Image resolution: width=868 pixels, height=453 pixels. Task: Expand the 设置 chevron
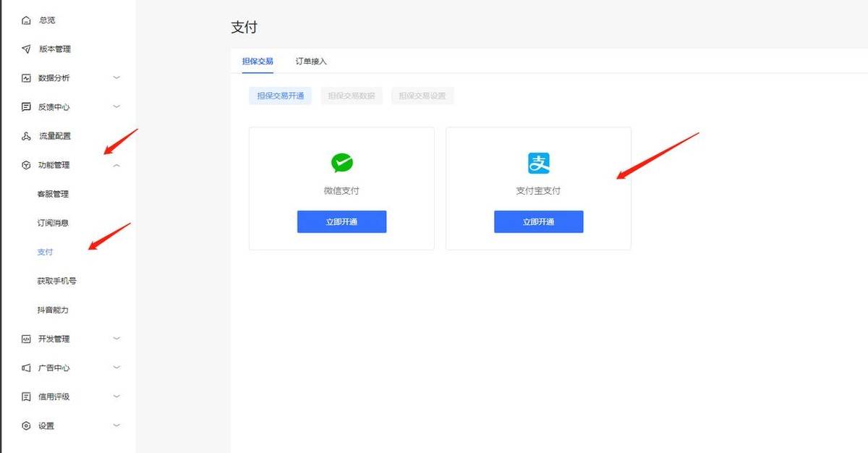(x=116, y=425)
